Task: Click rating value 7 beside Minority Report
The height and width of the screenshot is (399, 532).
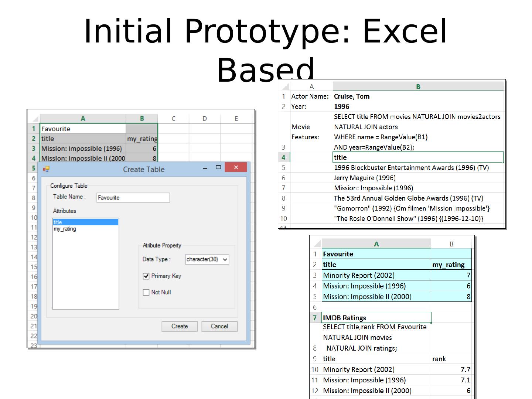Action: (451, 275)
